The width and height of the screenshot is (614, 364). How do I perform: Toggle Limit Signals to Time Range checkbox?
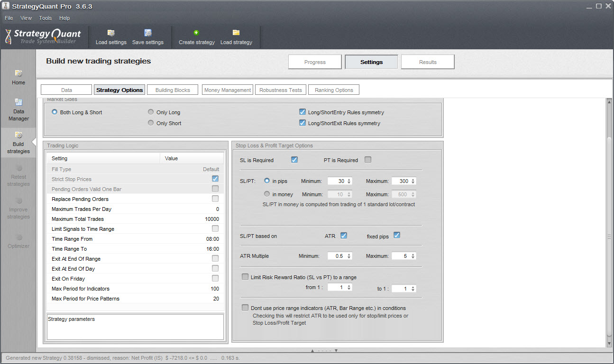click(x=215, y=228)
